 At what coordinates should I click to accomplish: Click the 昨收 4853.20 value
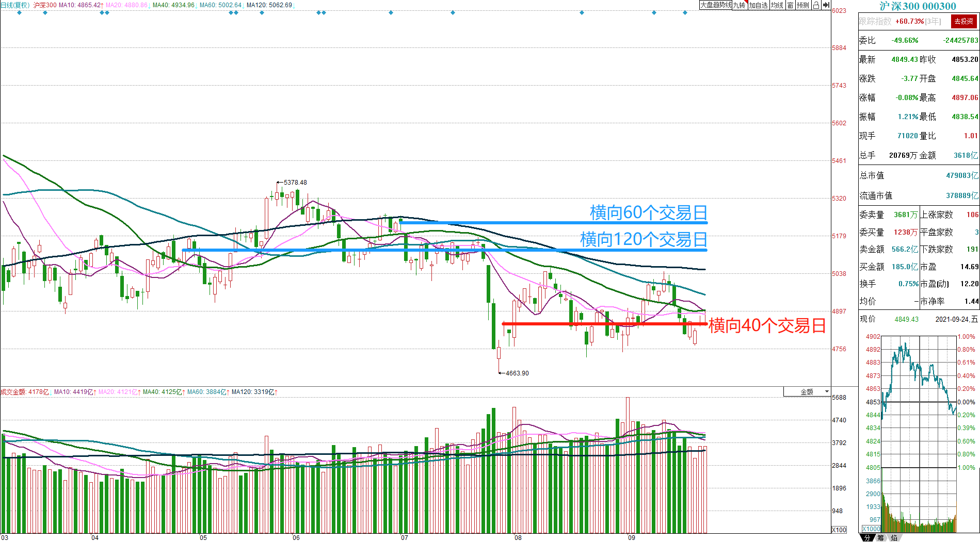pyautogui.click(x=965, y=59)
